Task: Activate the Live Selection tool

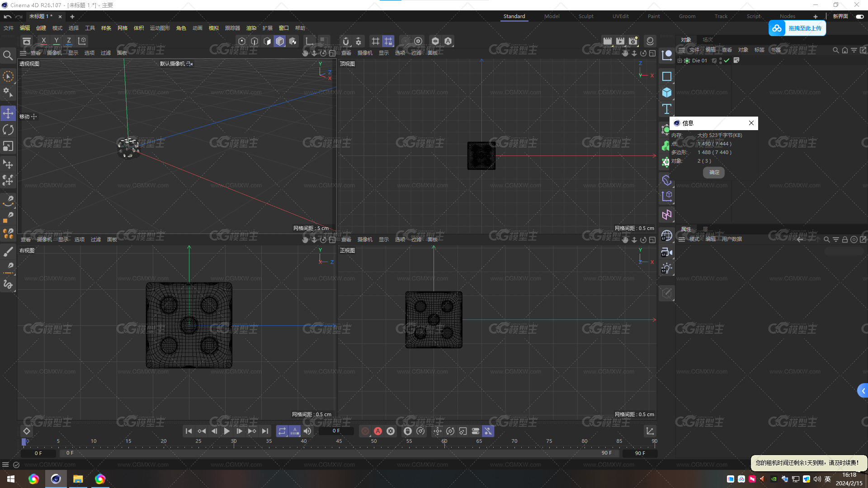Action: point(8,76)
